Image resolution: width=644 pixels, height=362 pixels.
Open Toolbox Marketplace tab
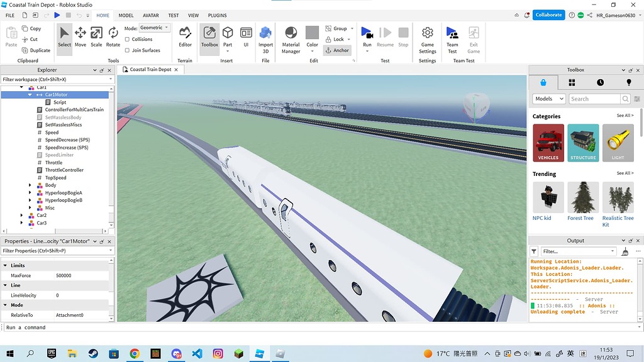click(543, 82)
